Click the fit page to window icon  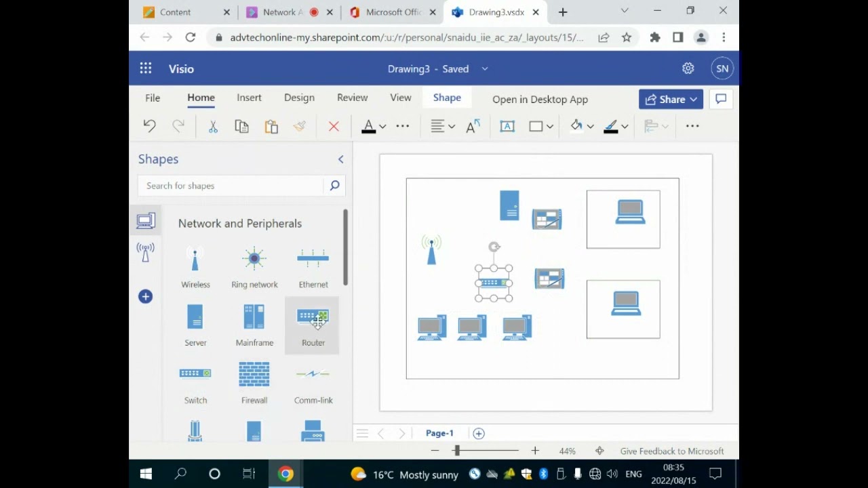(x=599, y=451)
